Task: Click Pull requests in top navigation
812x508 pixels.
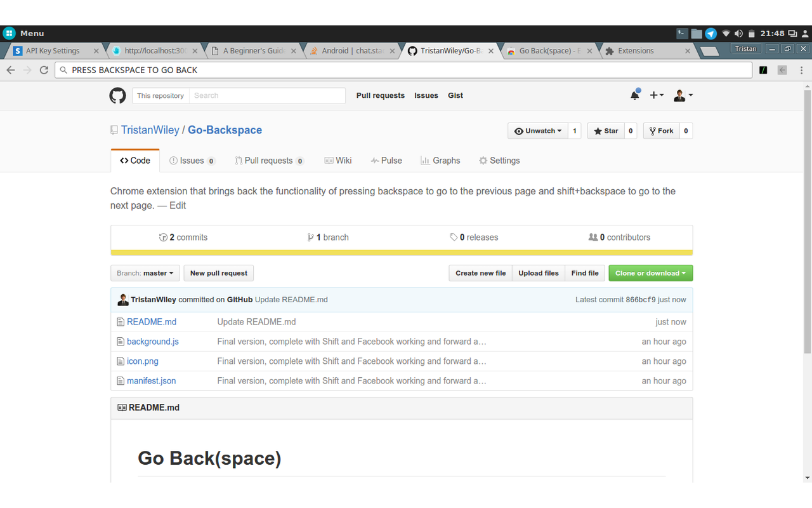Action: pos(381,95)
